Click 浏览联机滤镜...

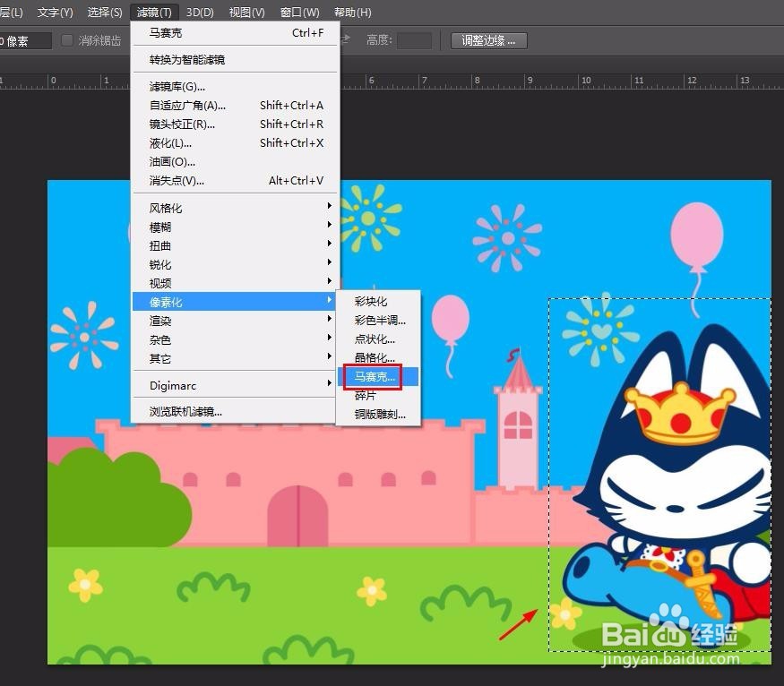pos(236,412)
